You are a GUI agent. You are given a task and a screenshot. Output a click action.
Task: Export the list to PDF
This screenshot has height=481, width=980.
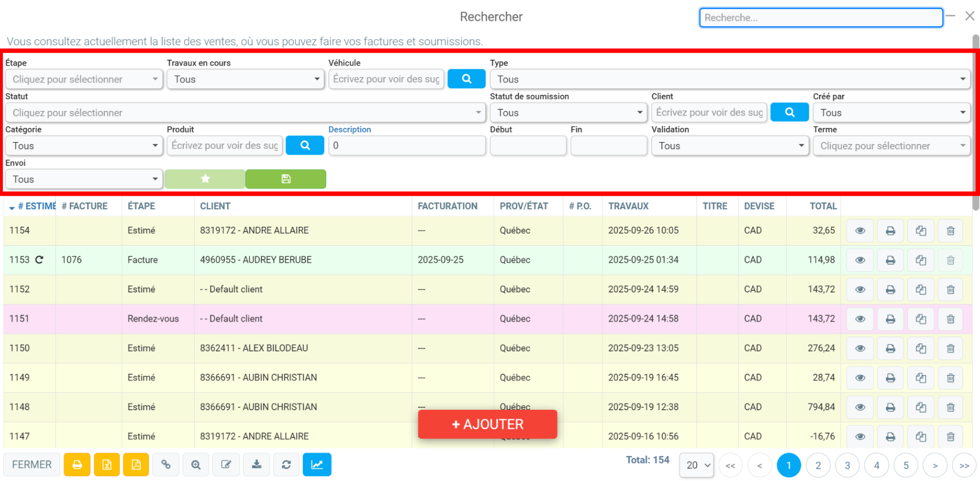point(136,464)
